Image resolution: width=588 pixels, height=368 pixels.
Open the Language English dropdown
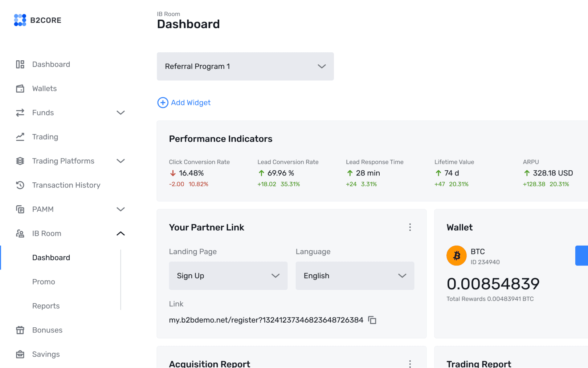(355, 276)
